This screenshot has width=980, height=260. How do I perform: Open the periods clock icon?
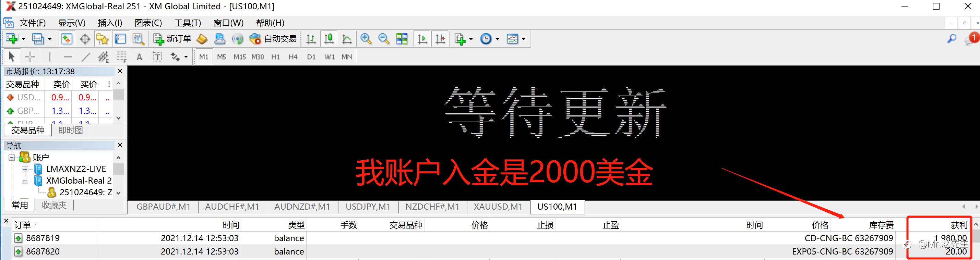(486, 39)
